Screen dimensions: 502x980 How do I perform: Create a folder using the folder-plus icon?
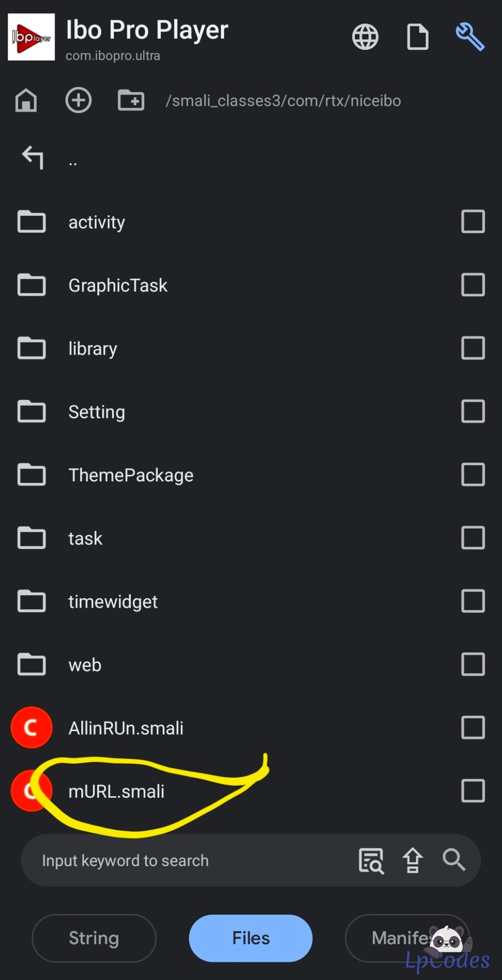130,100
